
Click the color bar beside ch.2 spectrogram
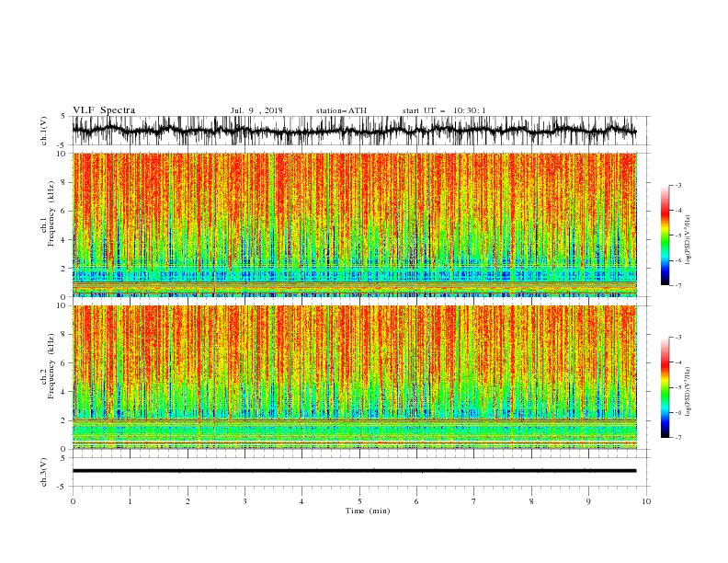point(665,387)
